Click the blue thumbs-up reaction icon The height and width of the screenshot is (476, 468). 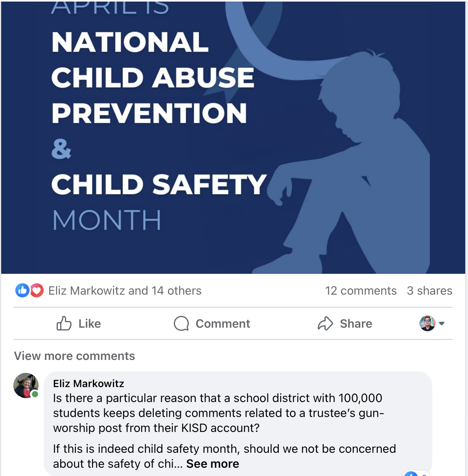[x=22, y=291]
